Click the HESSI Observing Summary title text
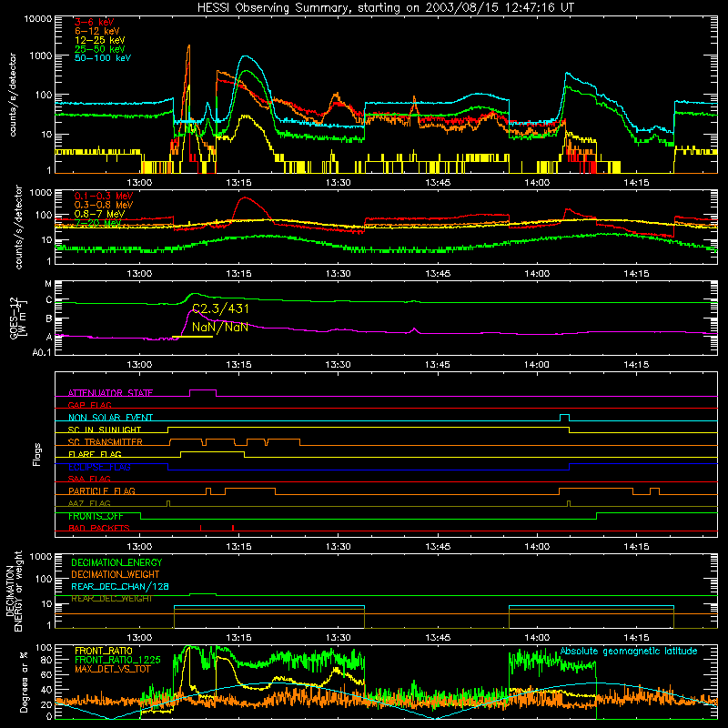The image size is (728, 728). [x=385, y=8]
